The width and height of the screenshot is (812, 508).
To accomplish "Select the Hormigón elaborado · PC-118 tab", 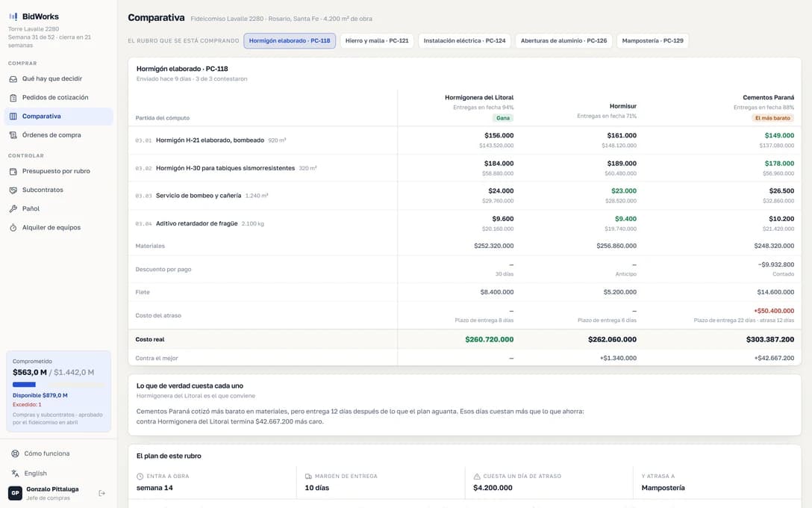I will 290,41.
